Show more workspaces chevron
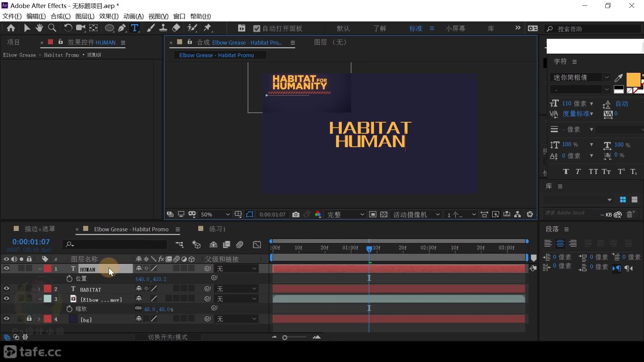Screen dimensions: 644x362 click(x=518, y=28)
